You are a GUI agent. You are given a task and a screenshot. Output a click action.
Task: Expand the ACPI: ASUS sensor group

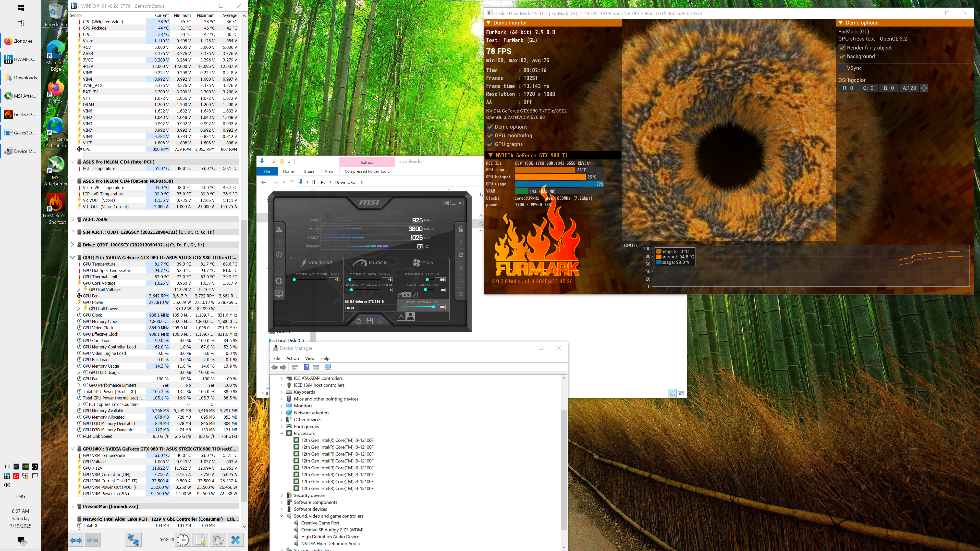click(73, 219)
